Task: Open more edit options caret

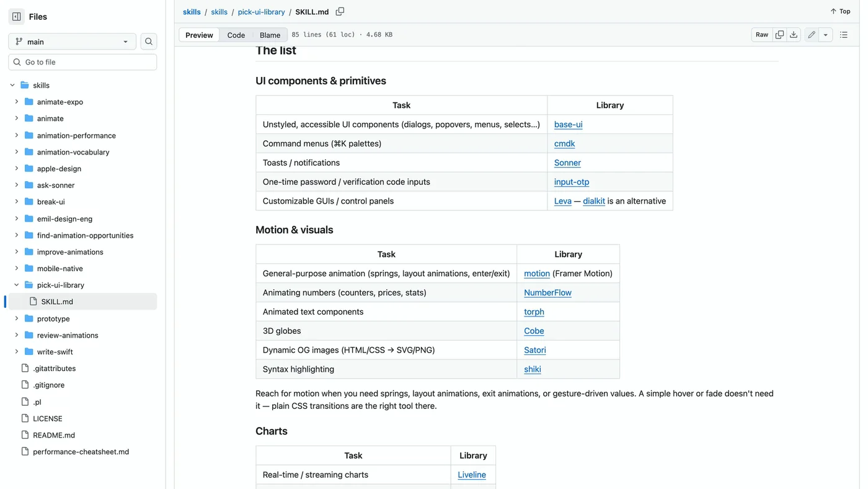Action: pyautogui.click(x=826, y=35)
